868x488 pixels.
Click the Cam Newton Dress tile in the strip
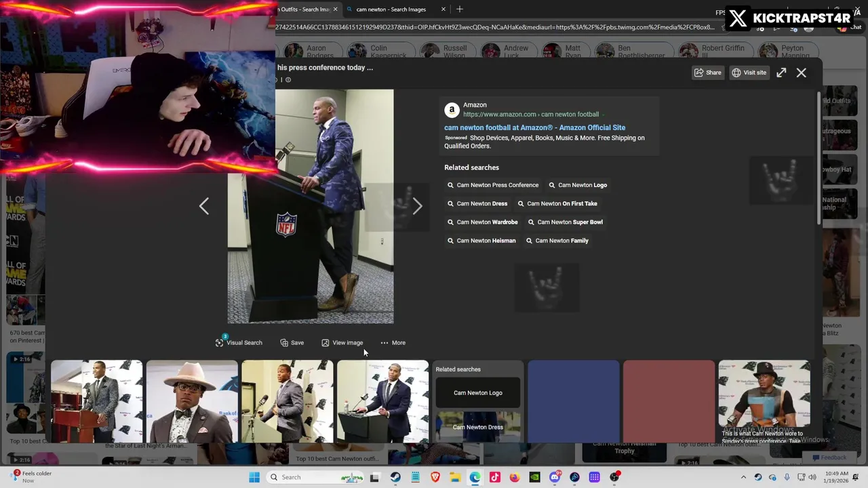coord(478,427)
